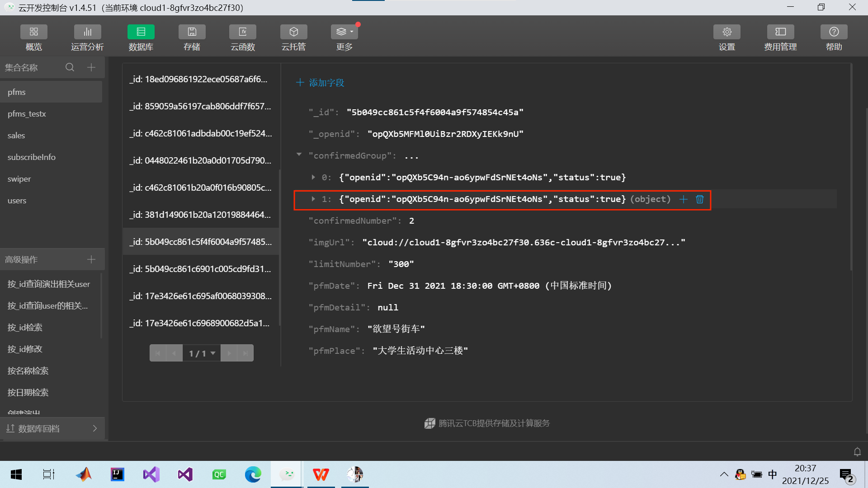Select record _id: 5b049cc861c5f4f6004a9f57485...
The width and height of the screenshot is (868, 488).
[201, 242]
